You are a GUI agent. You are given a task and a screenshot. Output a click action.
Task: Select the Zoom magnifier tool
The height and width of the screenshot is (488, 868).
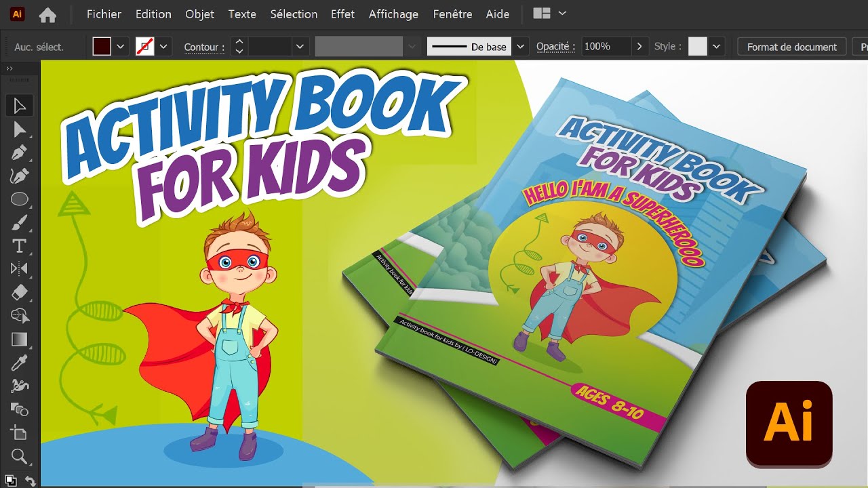tap(19, 455)
